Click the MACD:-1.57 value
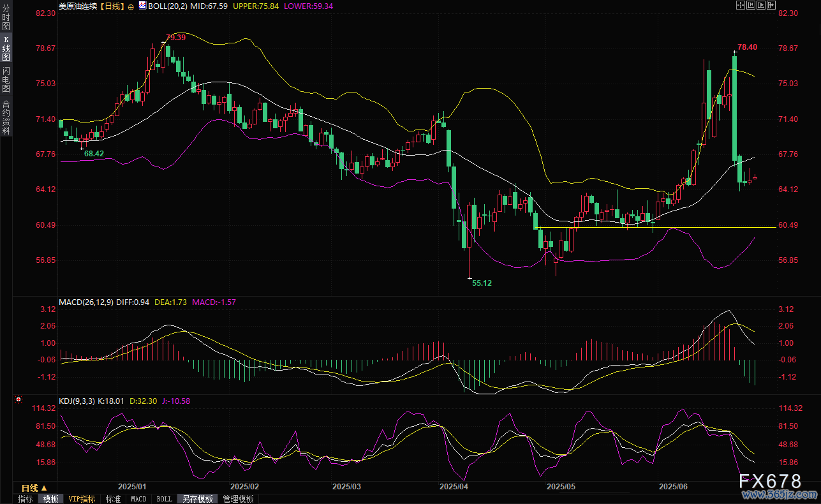This screenshot has width=821, height=504. 214,302
